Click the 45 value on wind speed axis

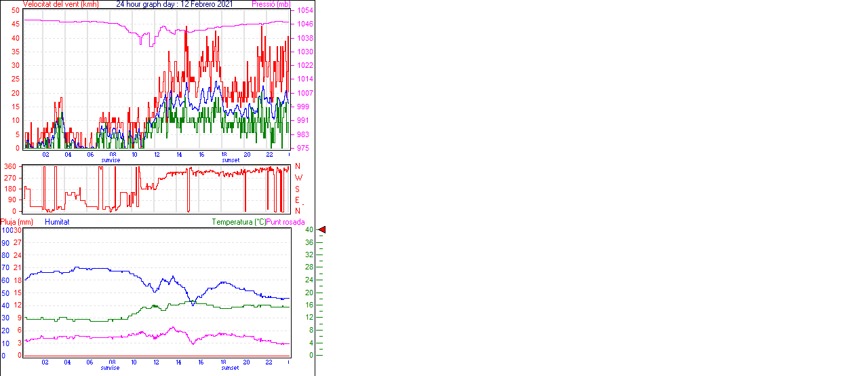pos(15,24)
